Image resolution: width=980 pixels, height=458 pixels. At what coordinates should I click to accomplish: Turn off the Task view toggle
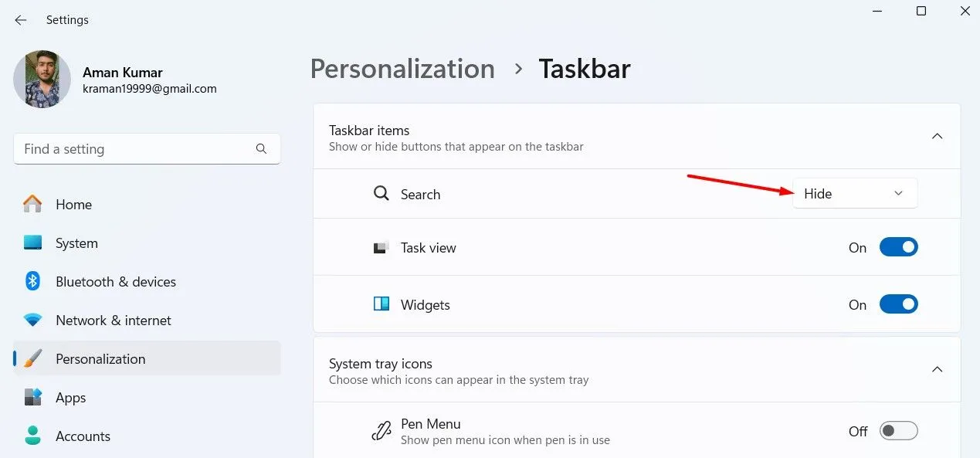pos(898,247)
